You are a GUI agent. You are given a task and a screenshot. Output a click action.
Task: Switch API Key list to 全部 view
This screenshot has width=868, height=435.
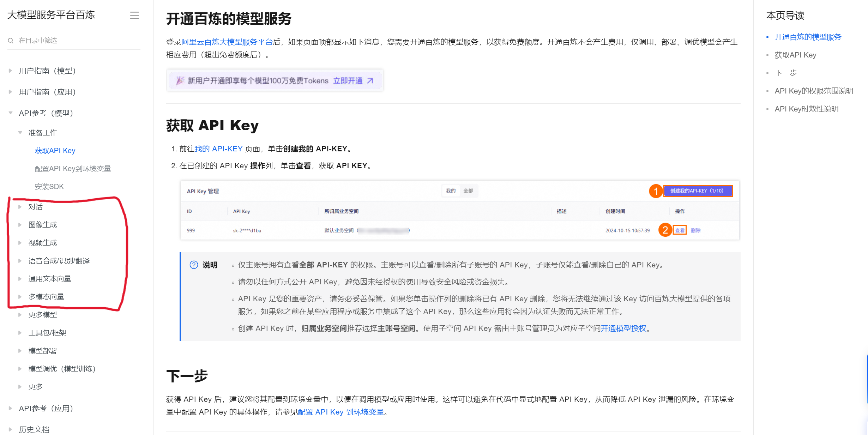click(469, 190)
